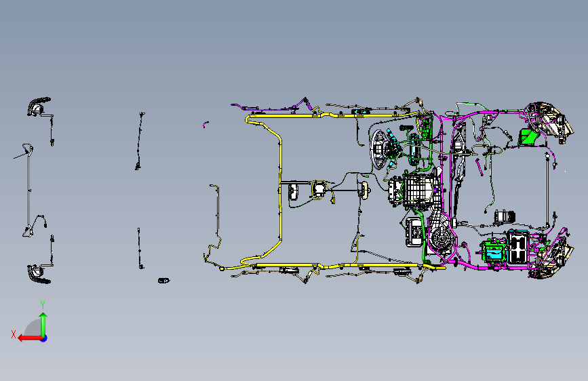Screen dimensions: 588x381
Task: Select the cyan component beside the steering column
Action: pos(415,150)
